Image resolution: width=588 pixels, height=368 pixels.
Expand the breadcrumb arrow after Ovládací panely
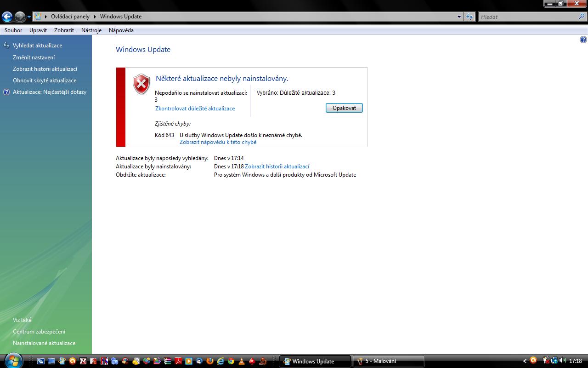coord(95,17)
